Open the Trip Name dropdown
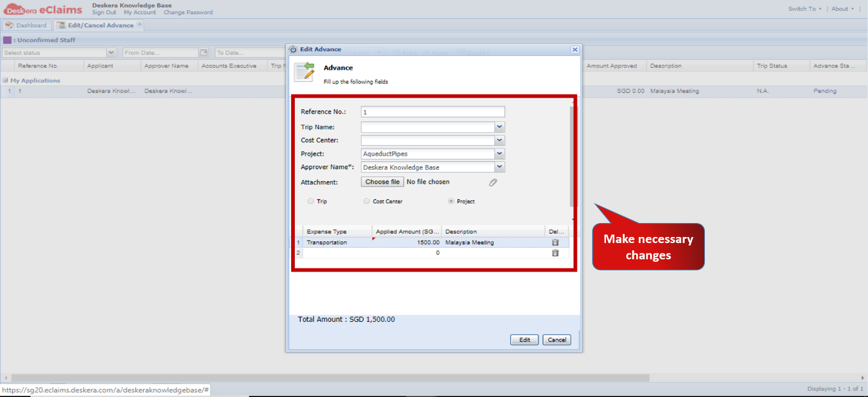868x397 pixels. (500, 127)
